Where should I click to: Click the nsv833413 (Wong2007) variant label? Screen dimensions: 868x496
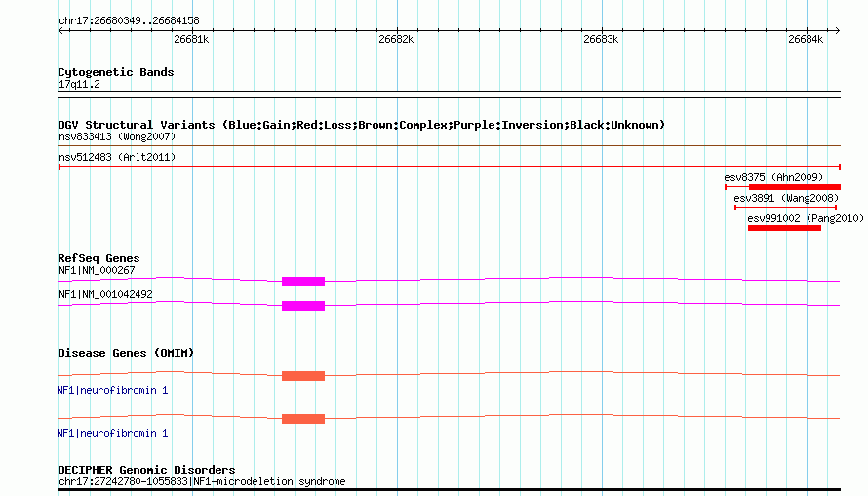point(117,136)
